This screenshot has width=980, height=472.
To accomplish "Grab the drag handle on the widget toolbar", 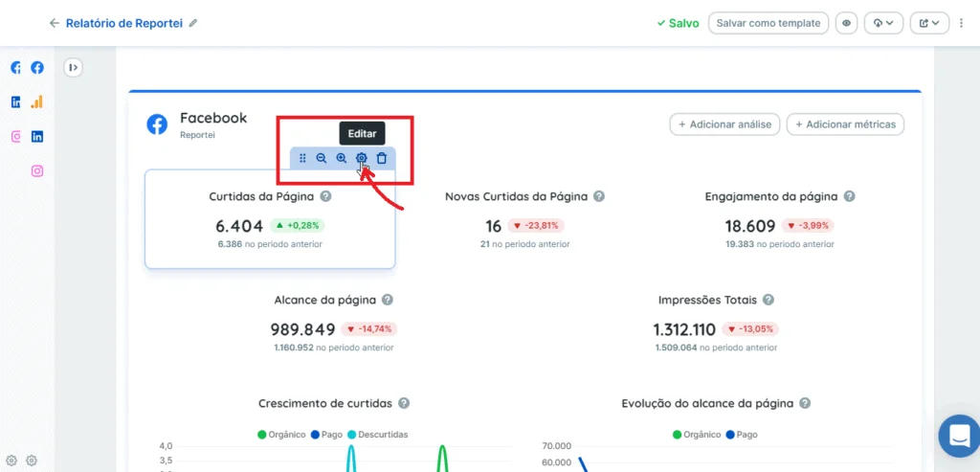I will coord(302,158).
